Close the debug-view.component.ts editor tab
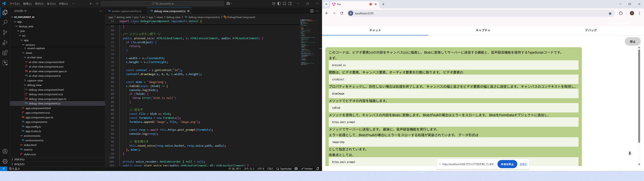 (x=188, y=11)
